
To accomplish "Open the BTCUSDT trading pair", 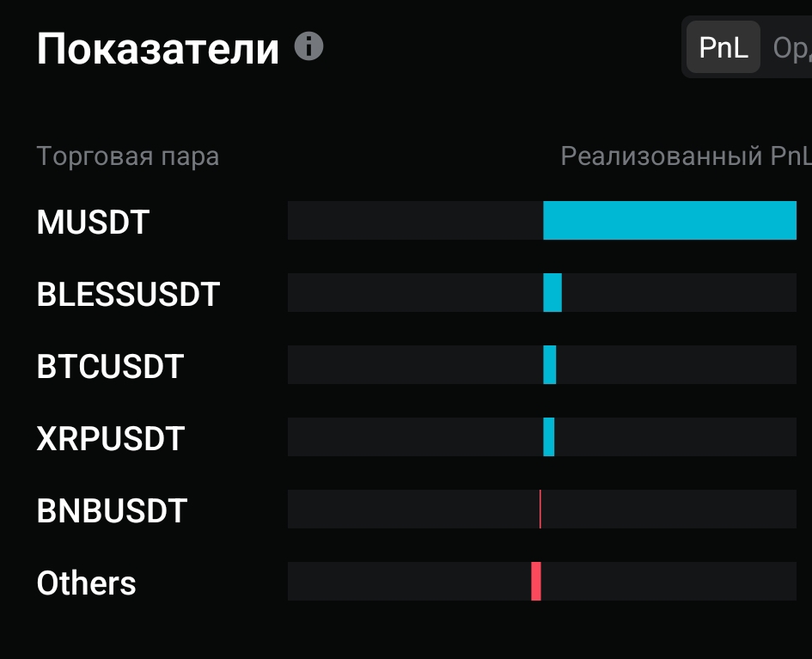I will pos(110,367).
